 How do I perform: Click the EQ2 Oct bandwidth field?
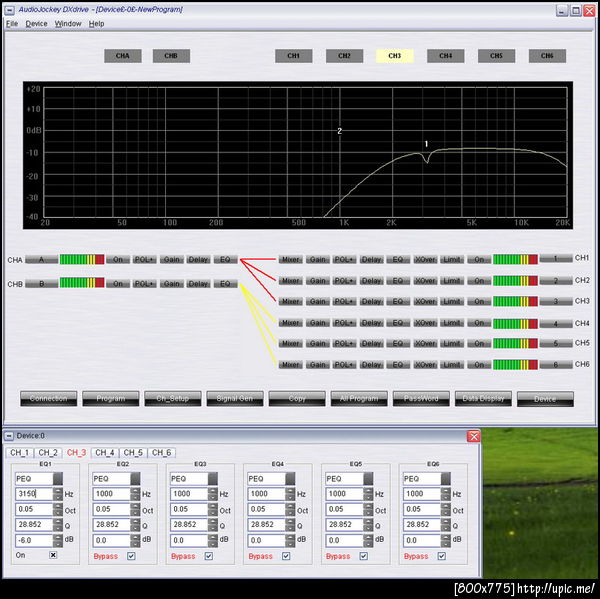[111, 509]
